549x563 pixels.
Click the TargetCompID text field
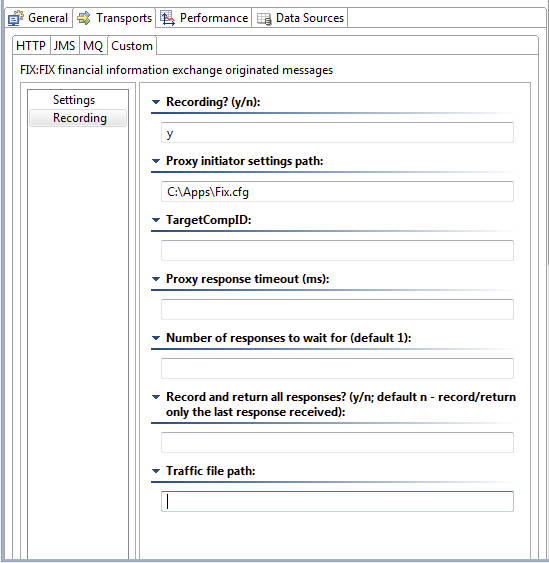337,251
